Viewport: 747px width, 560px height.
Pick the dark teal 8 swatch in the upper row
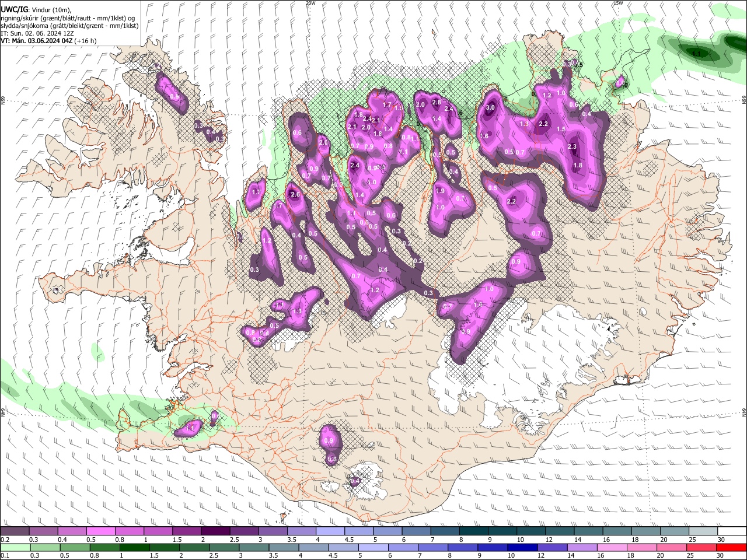(474, 531)
